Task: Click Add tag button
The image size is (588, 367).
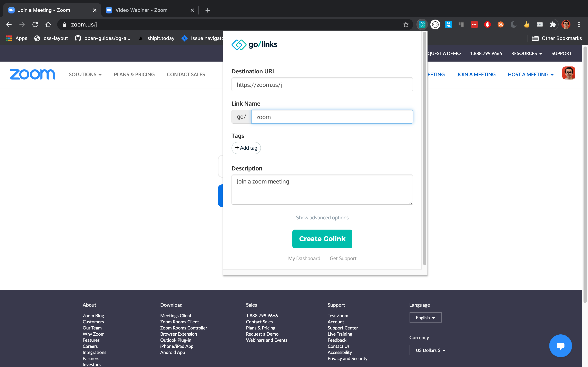Action: 246,148
